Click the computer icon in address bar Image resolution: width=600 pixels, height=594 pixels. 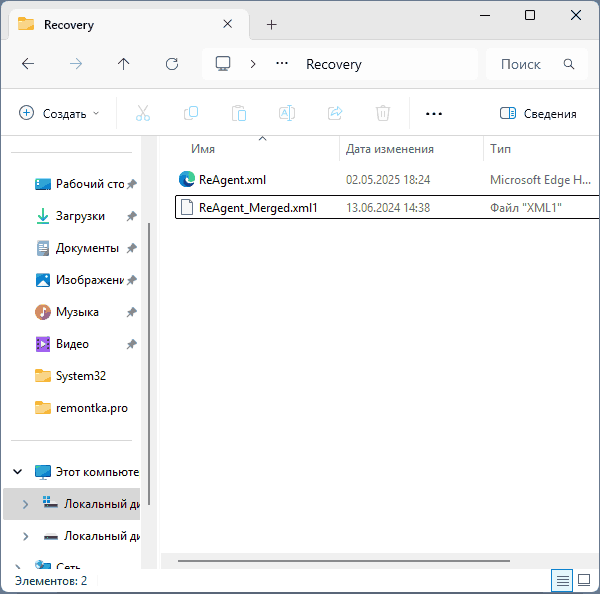click(x=223, y=64)
